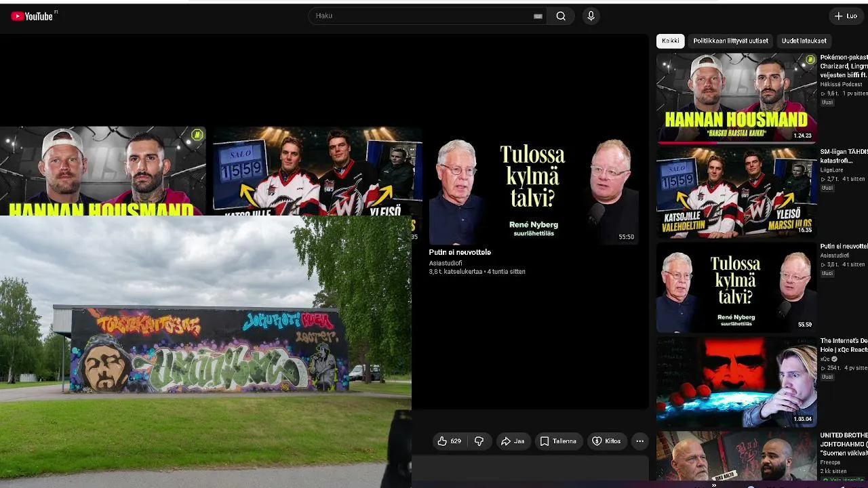Open sidebar Hannan Housmand video thumbnail

736,98
